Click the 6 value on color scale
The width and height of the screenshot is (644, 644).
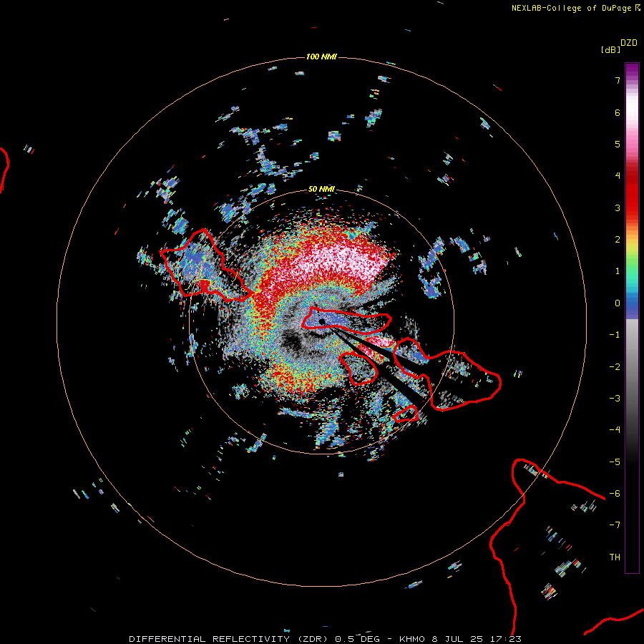tap(618, 112)
